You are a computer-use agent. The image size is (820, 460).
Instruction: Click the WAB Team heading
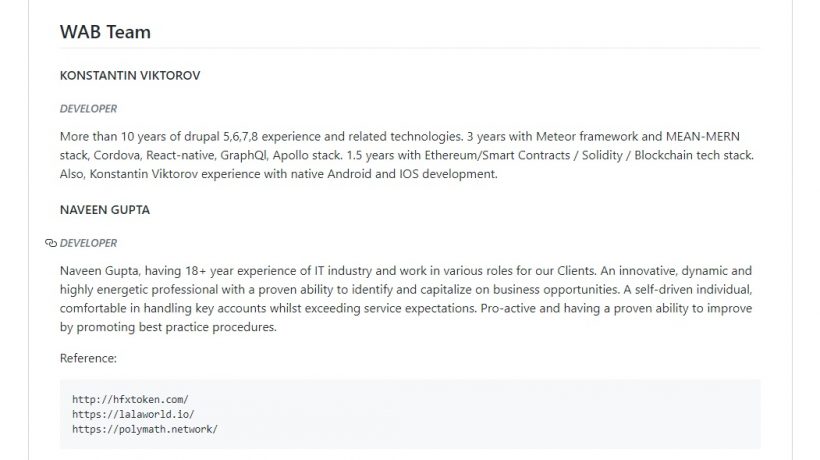click(105, 32)
